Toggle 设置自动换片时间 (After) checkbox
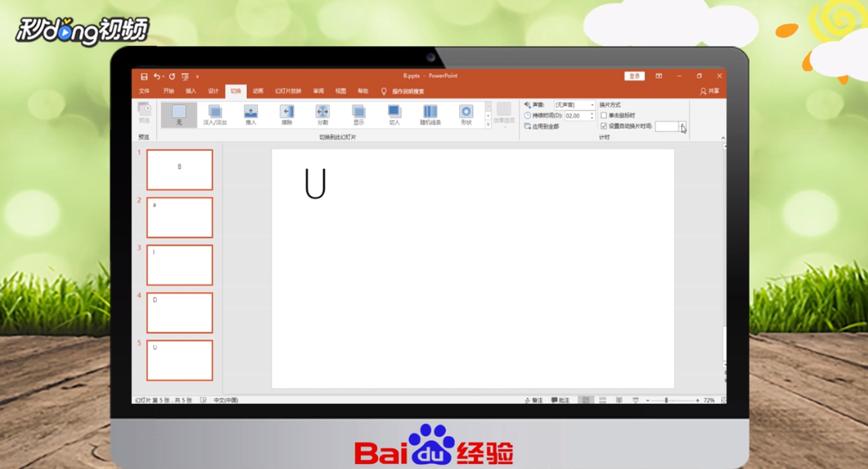 coord(603,126)
